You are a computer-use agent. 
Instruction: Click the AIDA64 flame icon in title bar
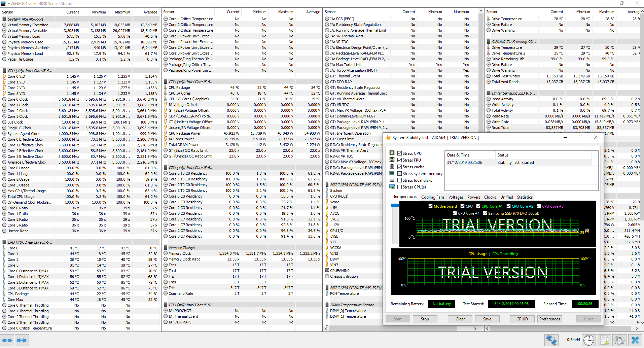click(388, 138)
